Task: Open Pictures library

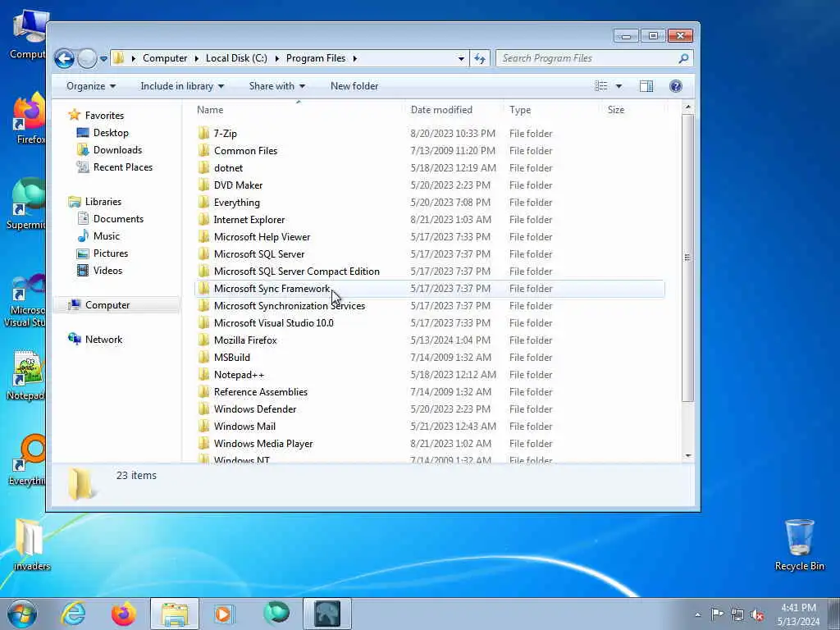Action: pyautogui.click(x=111, y=253)
